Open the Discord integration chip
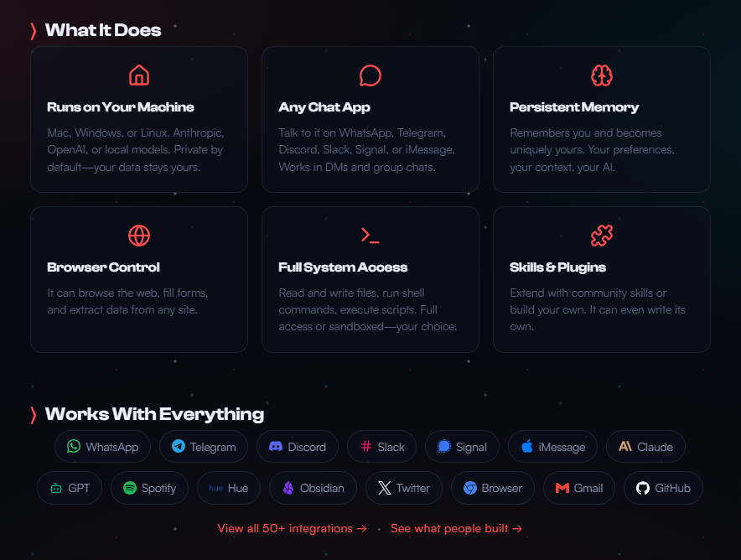Image resolution: width=741 pixels, height=560 pixels. tap(298, 447)
